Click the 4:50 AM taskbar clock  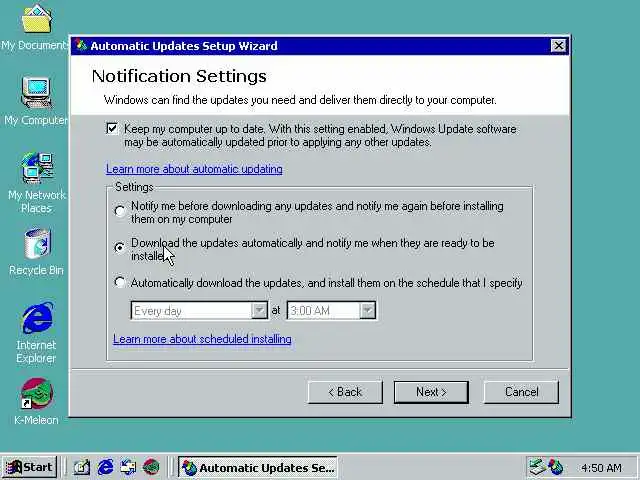click(x=601, y=468)
